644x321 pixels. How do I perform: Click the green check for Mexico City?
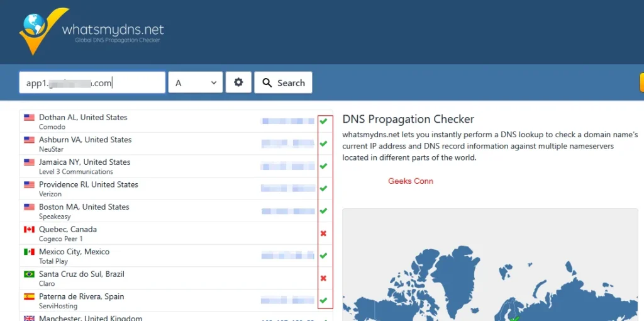click(x=324, y=256)
